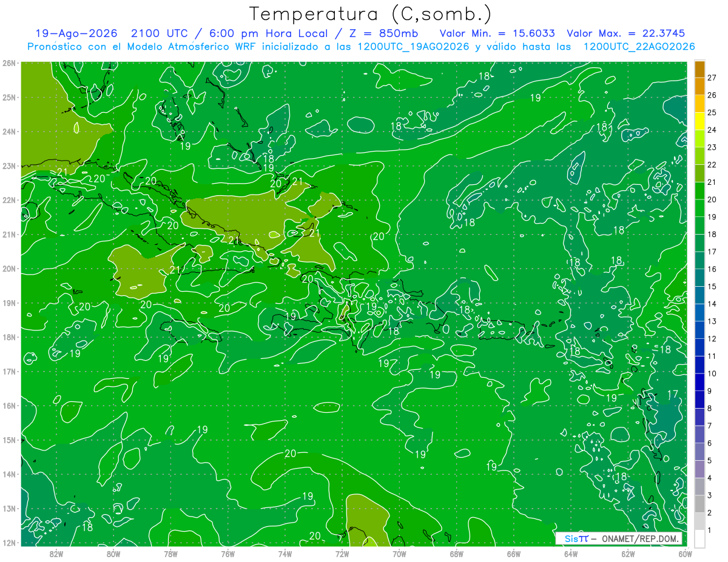
Task: Click color scale label 6
Action: pos(710,443)
